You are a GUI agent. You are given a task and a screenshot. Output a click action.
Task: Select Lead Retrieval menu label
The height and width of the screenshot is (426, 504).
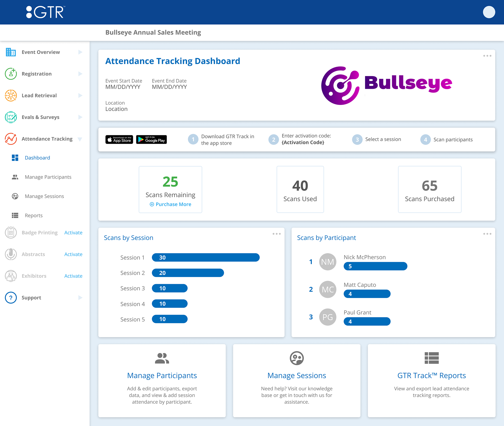(x=39, y=95)
